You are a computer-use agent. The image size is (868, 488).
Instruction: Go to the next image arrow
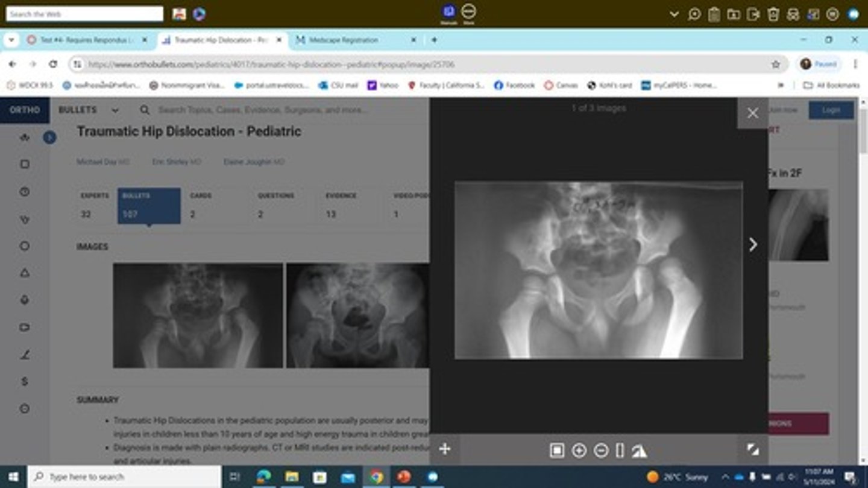pyautogui.click(x=752, y=244)
